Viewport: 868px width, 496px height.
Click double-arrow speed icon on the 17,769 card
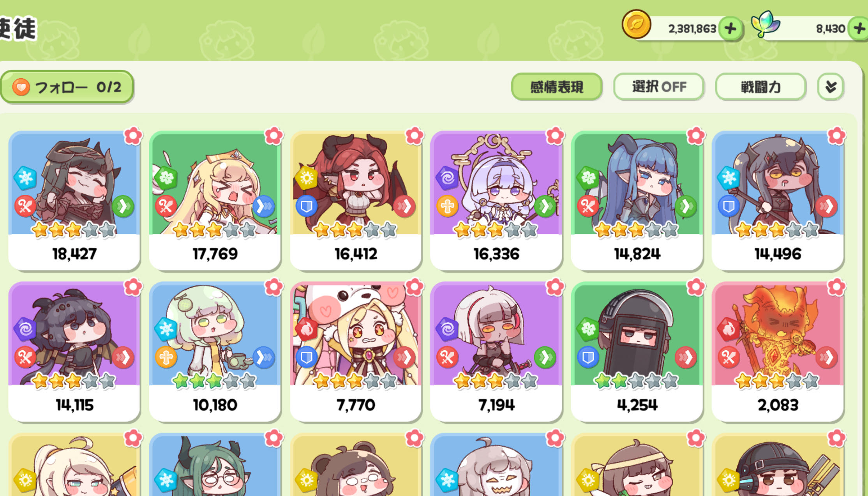[x=263, y=207]
